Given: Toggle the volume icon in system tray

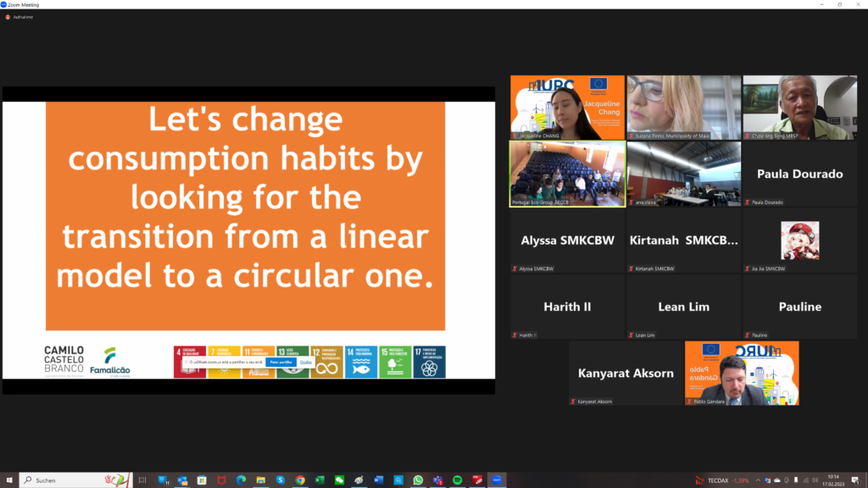Looking at the screenshot, I should pos(815,480).
